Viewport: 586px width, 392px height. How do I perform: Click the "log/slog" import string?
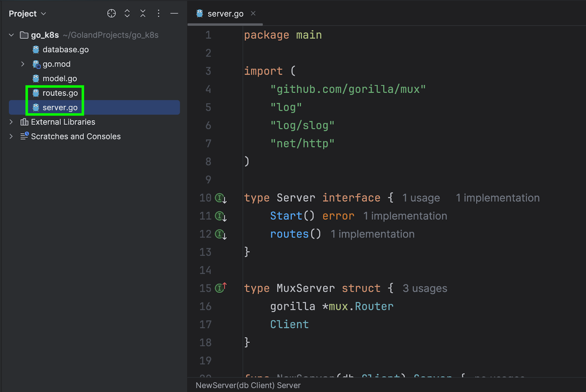point(303,126)
